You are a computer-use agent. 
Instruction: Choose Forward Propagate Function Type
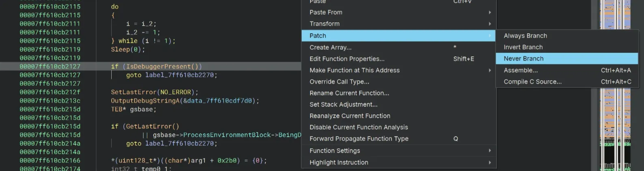click(359, 139)
